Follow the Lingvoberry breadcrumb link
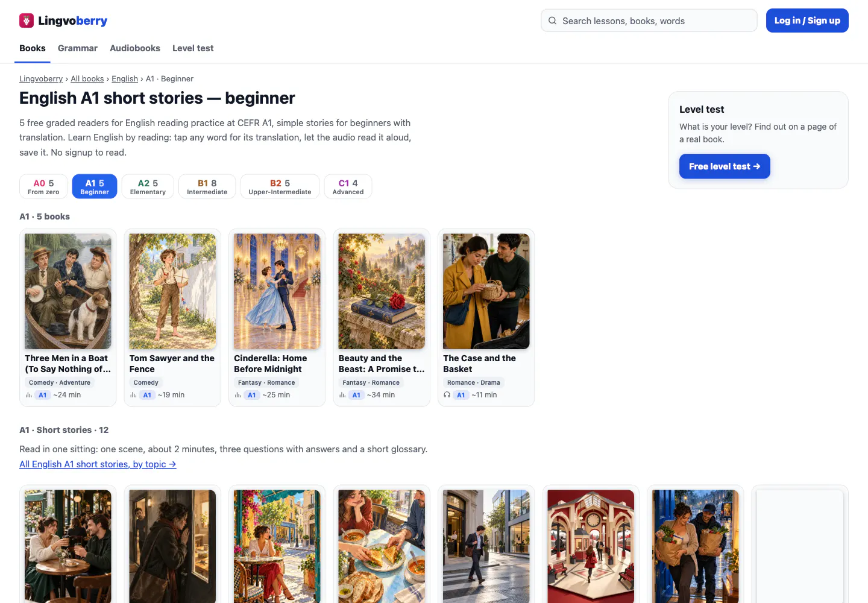868x603 pixels. [41, 79]
